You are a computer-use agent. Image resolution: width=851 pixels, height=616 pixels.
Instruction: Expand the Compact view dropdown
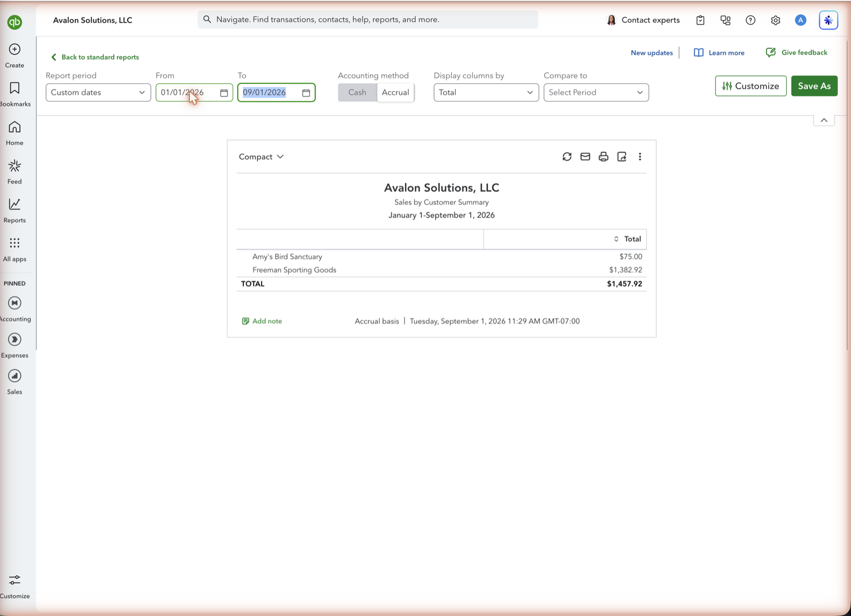tap(262, 157)
